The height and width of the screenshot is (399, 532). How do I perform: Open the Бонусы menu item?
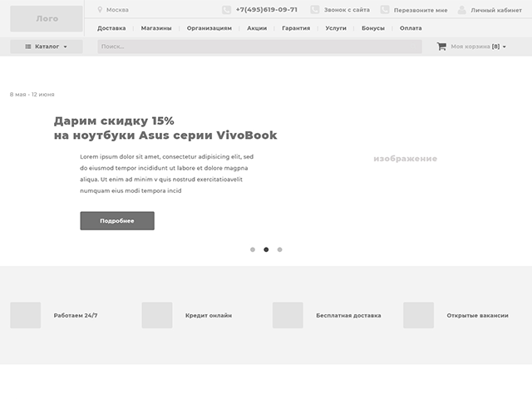coord(373,28)
